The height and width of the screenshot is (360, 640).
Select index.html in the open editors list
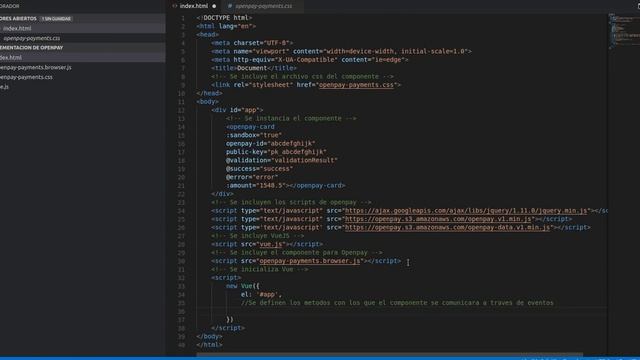[17, 29]
